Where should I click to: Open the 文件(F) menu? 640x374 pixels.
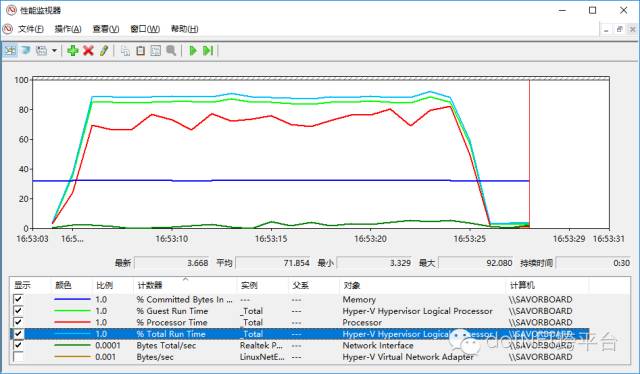pos(31,29)
